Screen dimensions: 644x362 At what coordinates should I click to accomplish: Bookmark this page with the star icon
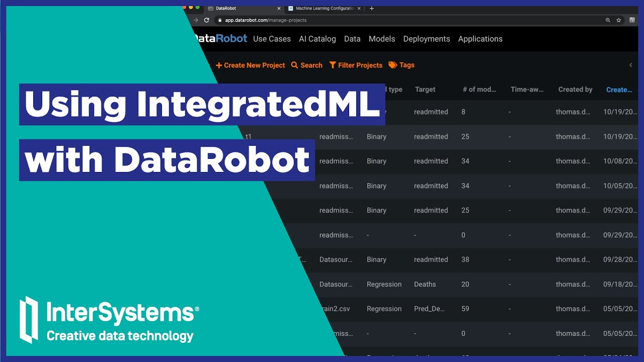[619, 20]
